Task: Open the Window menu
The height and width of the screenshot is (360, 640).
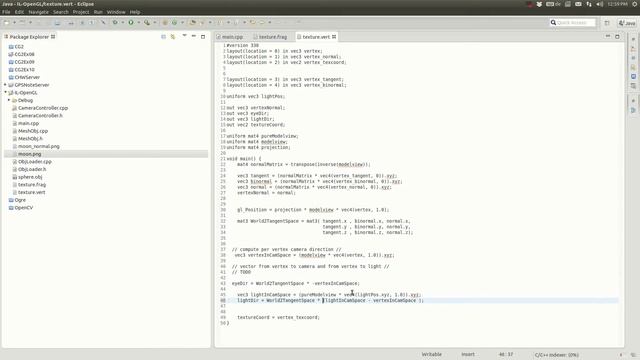Action: (x=116, y=12)
